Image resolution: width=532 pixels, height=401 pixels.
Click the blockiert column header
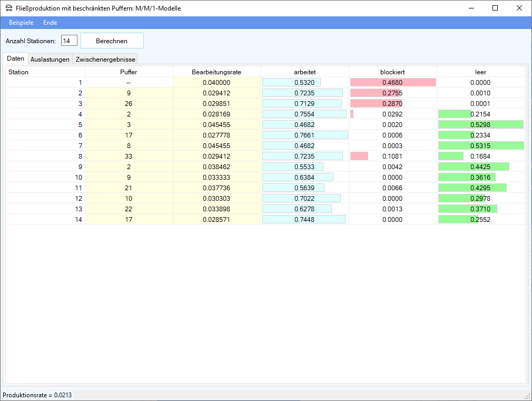click(x=392, y=72)
